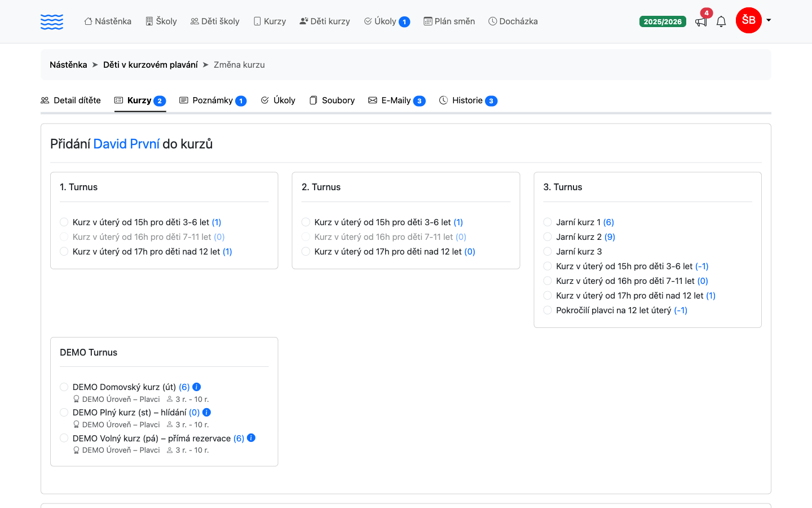Select Jarní kurz 3 radio button
Viewport: 812px width, 508px height.
pyautogui.click(x=548, y=252)
